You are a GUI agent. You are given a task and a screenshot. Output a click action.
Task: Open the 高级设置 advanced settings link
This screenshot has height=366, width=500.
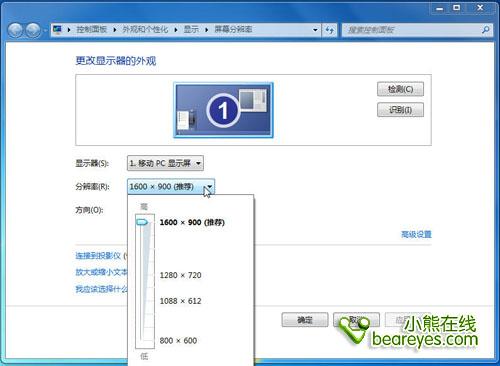coord(416,234)
